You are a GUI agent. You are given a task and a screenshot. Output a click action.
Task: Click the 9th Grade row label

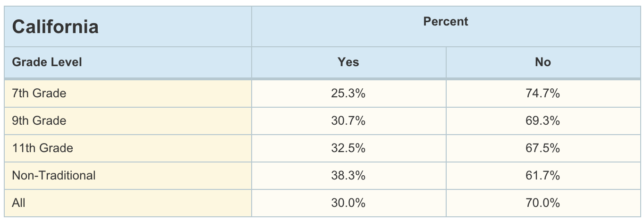[x=39, y=121]
